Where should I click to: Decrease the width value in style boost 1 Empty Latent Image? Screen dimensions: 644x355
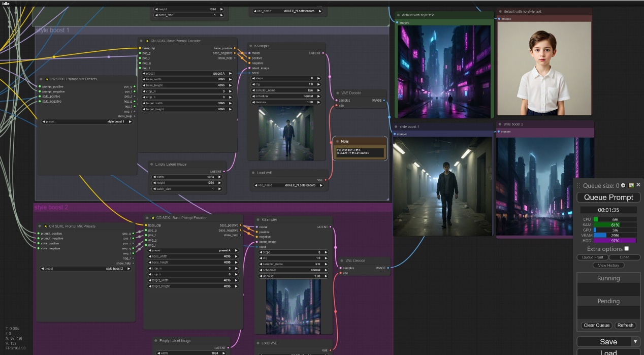click(x=154, y=177)
